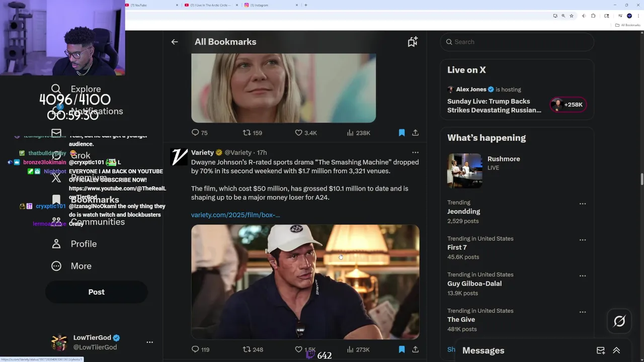Viewport: 644px width, 362px height.
Task: Close the YouTube browser tab
Action: 177,5
